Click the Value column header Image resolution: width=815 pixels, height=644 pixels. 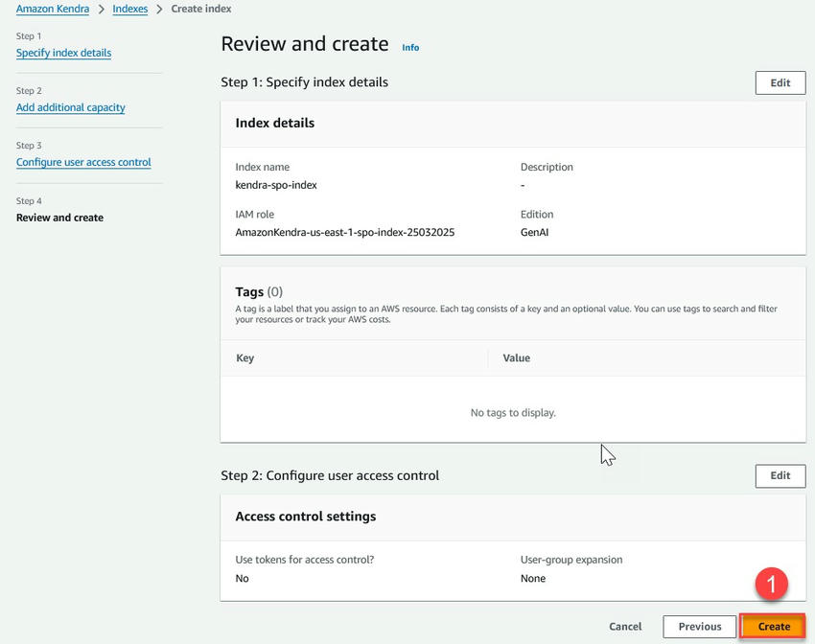click(x=516, y=358)
